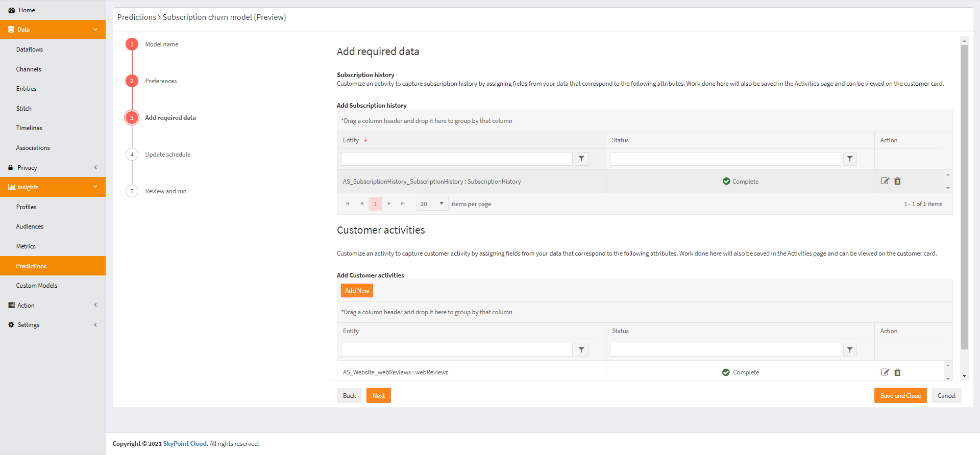Click the Review and run step label
Viewport: 980px width, 455px height.
pos(166,191)
